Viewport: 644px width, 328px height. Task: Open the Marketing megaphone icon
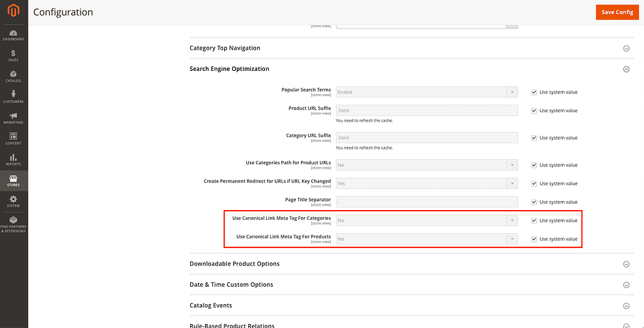click(14, 117)
